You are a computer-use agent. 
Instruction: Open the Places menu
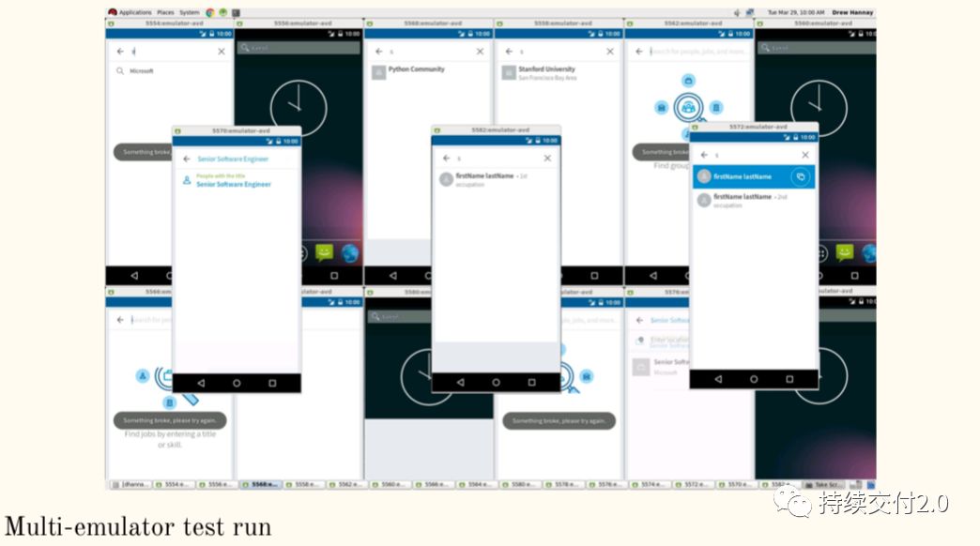pyautogui.click(x=165, y=12)
